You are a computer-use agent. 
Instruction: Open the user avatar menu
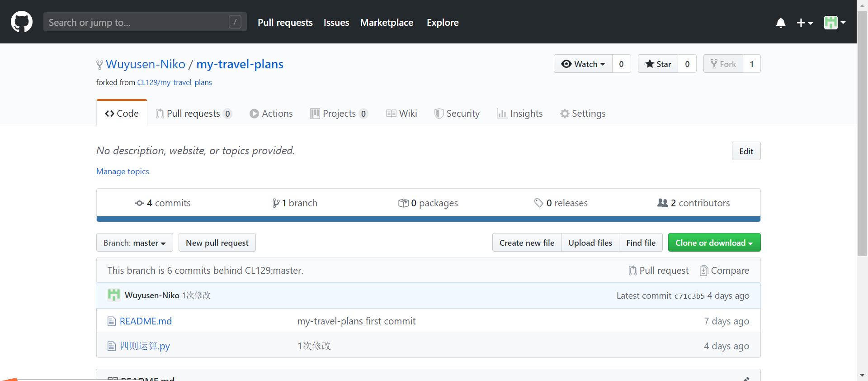click(835, 23)
